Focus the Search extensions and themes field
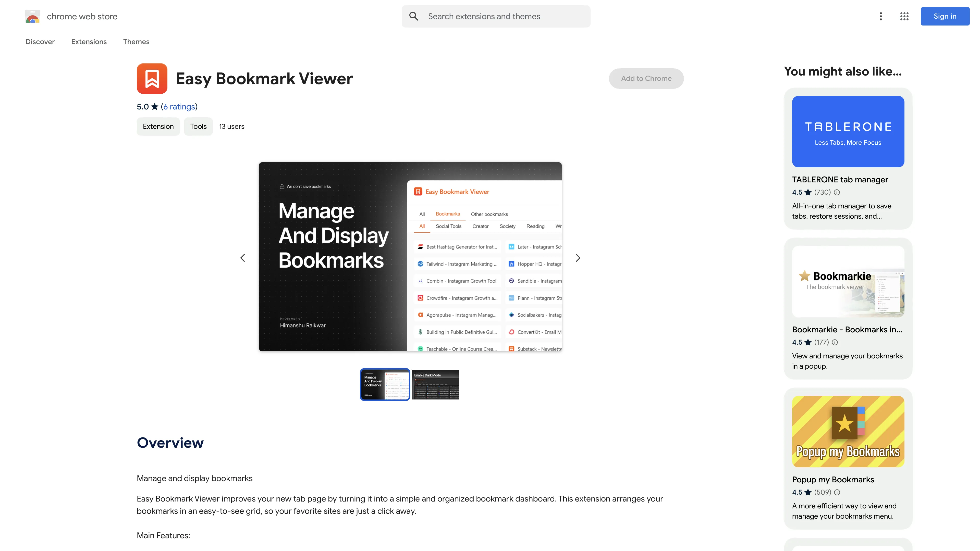 [x=496, y=16]
